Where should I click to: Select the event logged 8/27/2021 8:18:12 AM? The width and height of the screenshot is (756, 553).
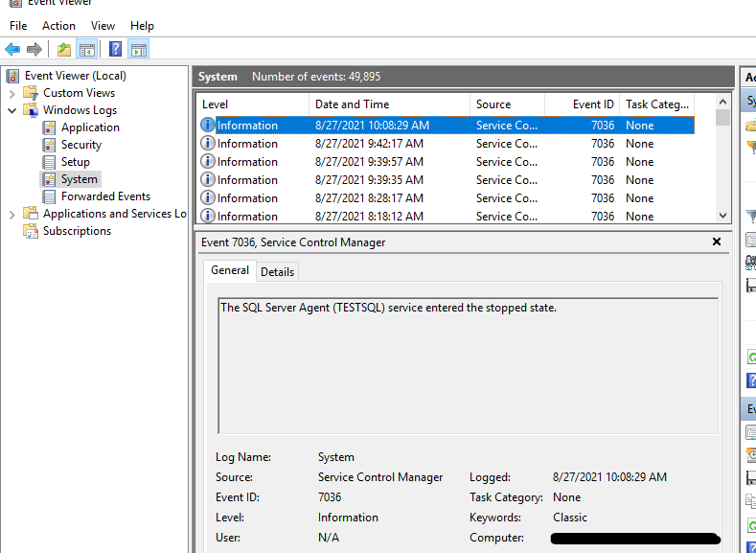(445, 216)
